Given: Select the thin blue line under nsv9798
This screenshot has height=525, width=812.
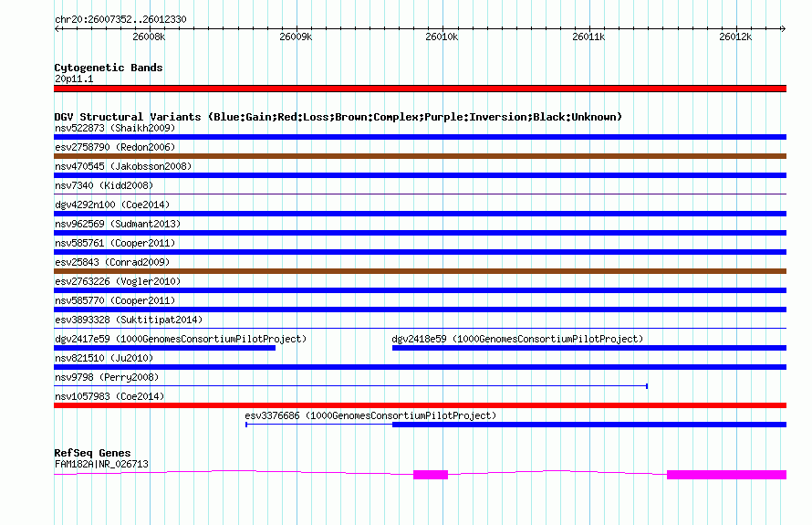Looking at the screenshot, I should pos(350,386).
